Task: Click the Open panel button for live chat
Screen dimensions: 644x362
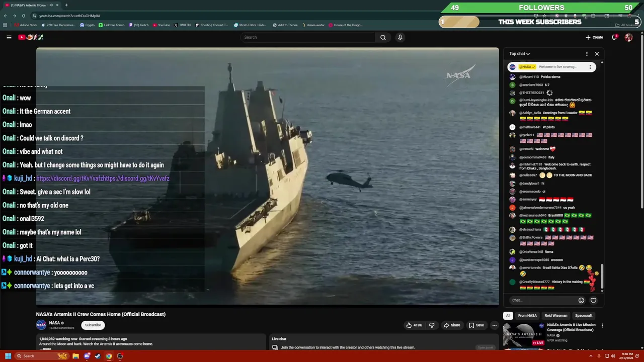Action: click(x=485, y=347)
